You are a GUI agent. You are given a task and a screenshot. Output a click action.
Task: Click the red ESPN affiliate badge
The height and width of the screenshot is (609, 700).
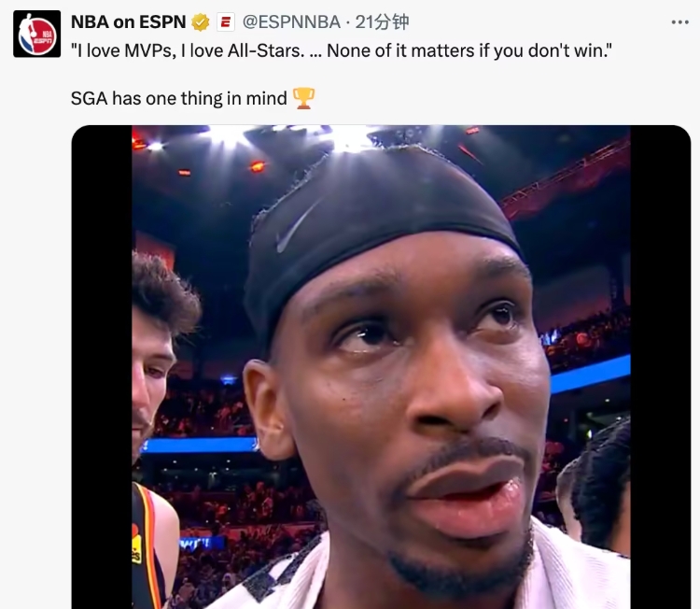pyautogui.click(x=226, y=22)
